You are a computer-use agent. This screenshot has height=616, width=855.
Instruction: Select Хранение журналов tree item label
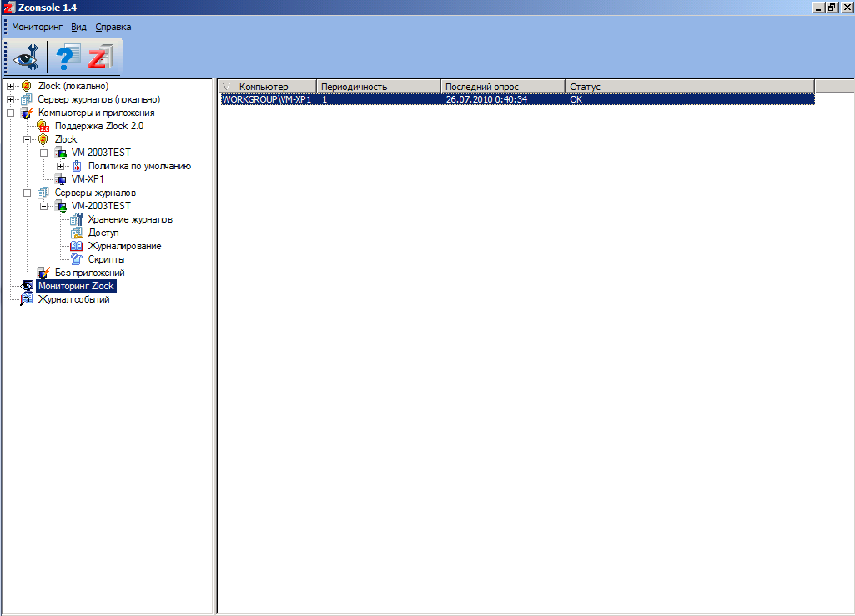[130, 220]
